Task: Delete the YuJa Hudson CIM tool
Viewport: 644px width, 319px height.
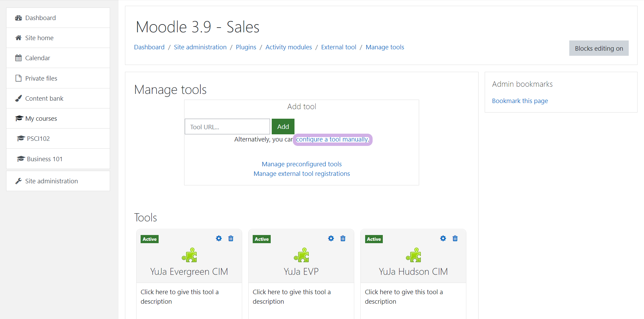Action: pyautogui.click(x=455, y=238)
